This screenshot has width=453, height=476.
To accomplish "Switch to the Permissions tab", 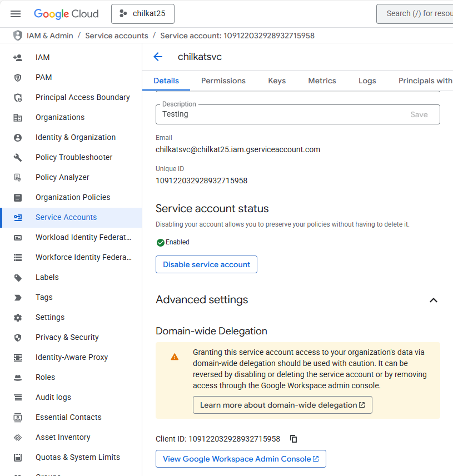I will [x=223, y=81].
